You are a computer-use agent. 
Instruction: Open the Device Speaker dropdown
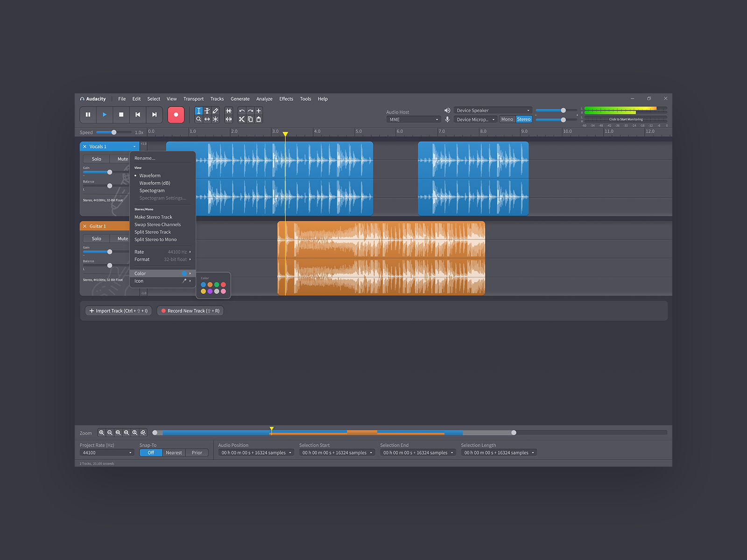pos(493,111)
